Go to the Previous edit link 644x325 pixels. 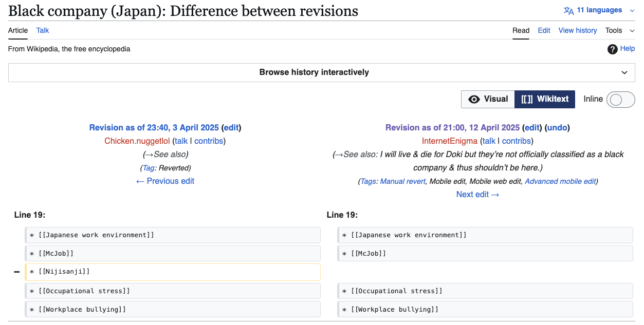tap(165, 181)
